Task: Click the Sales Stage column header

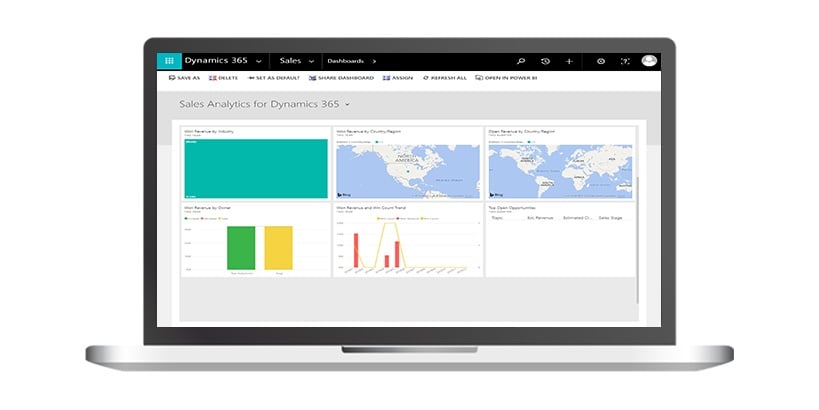Action: tap(610, 217)
